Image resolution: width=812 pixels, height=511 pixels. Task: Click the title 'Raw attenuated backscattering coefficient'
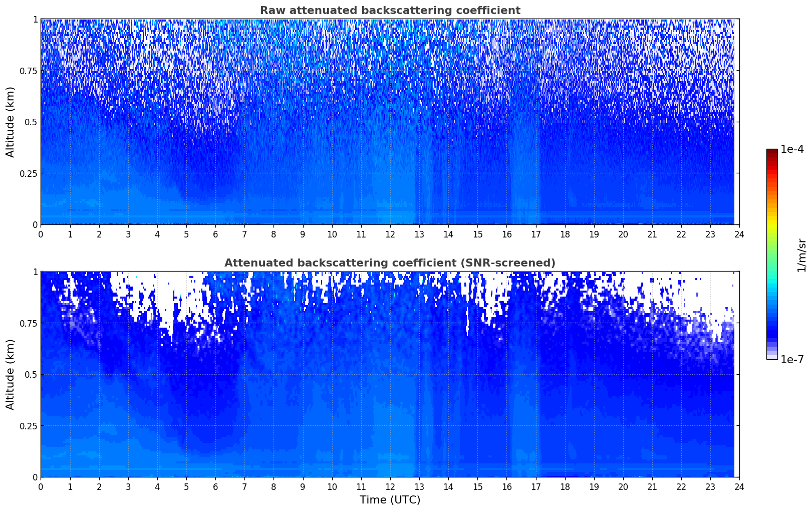[390, 11]
